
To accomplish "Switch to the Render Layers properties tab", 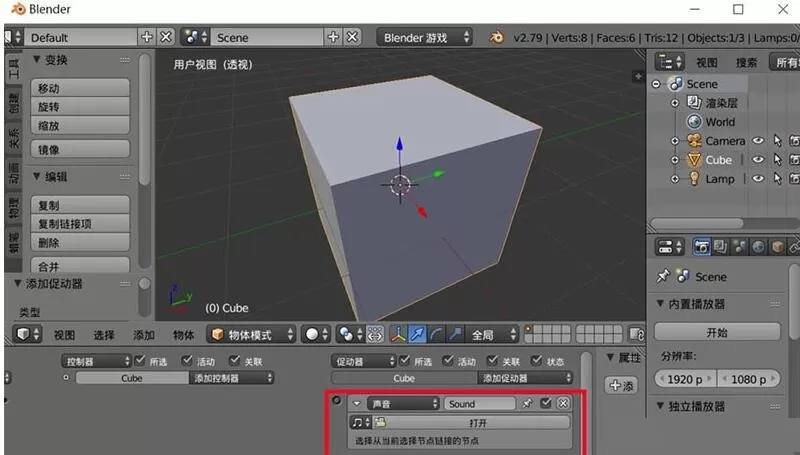I will coord(720,247).
